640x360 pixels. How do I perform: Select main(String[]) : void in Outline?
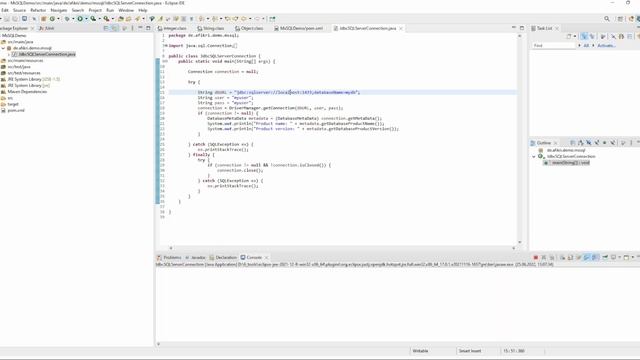567,163
